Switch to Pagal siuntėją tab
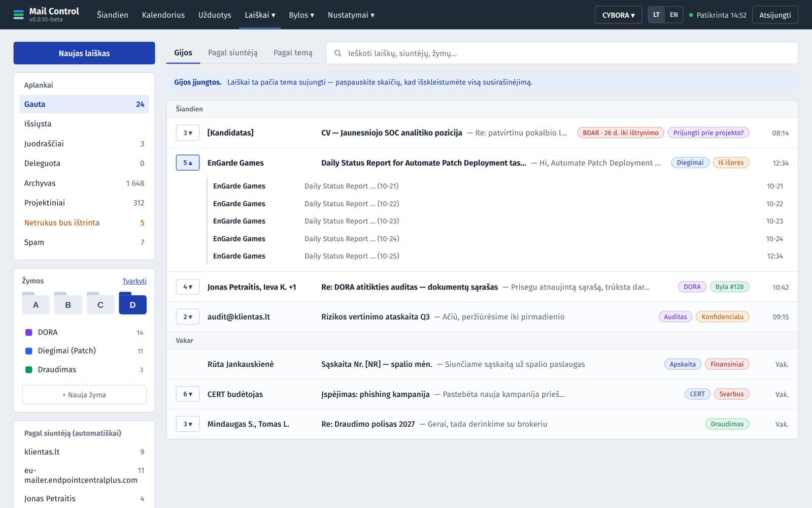The width and height of the screenshot is (812, 508). pos(232,53)
